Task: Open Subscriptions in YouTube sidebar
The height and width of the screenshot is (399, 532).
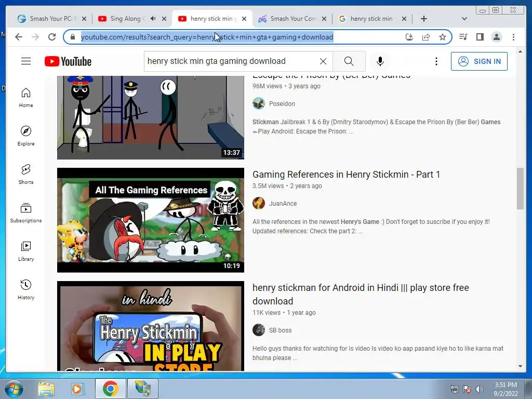Action: [x=26, y=212]
